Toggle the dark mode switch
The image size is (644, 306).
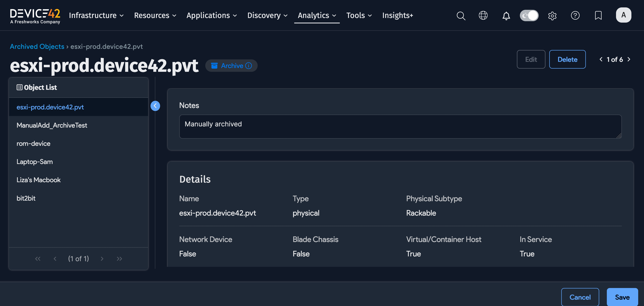(x=529, y=16)
